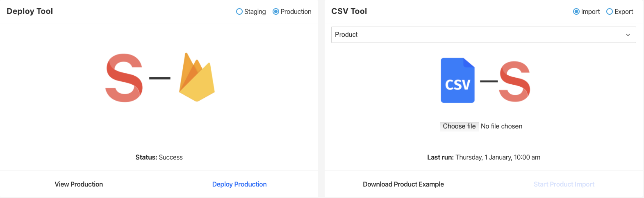Open the Product dropdown
The image size is (644, 198).
point(483,35)
